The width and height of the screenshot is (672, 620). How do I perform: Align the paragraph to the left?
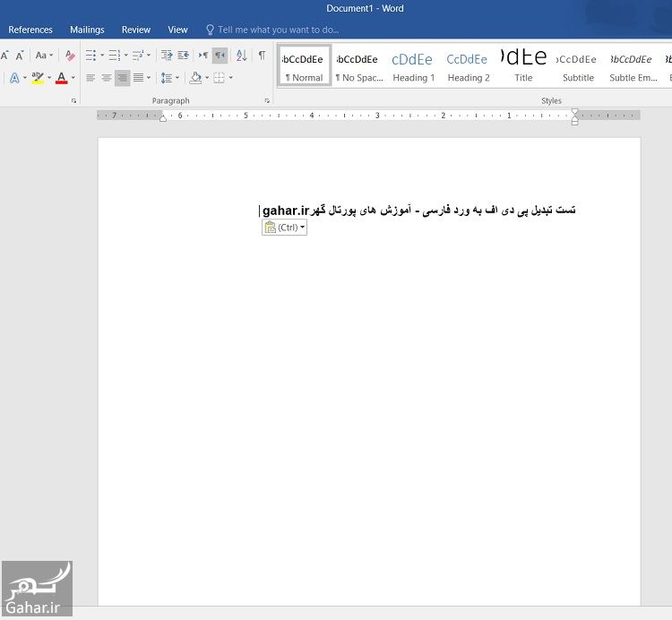[x=90, y=78]
